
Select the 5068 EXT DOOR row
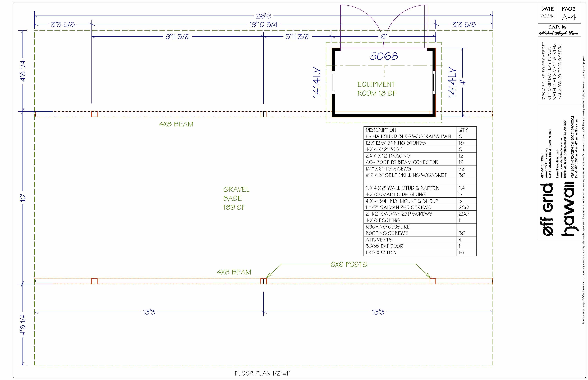420,246
